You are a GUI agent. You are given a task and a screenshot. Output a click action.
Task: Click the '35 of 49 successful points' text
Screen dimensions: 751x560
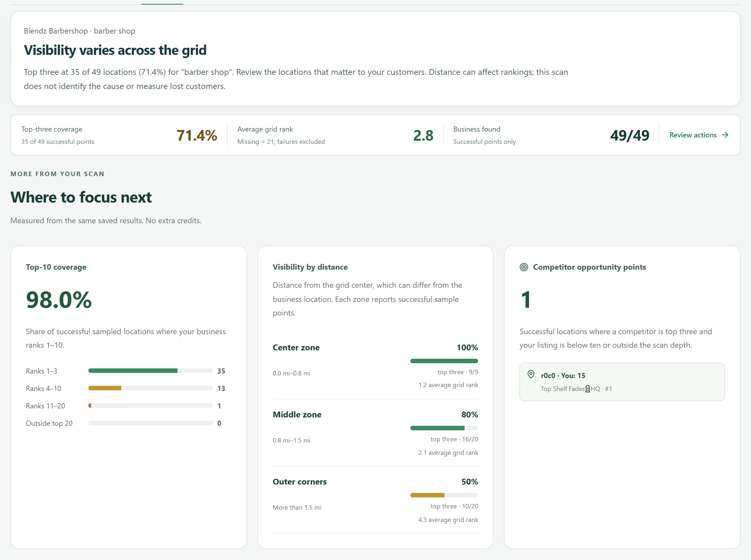(58, 142)
